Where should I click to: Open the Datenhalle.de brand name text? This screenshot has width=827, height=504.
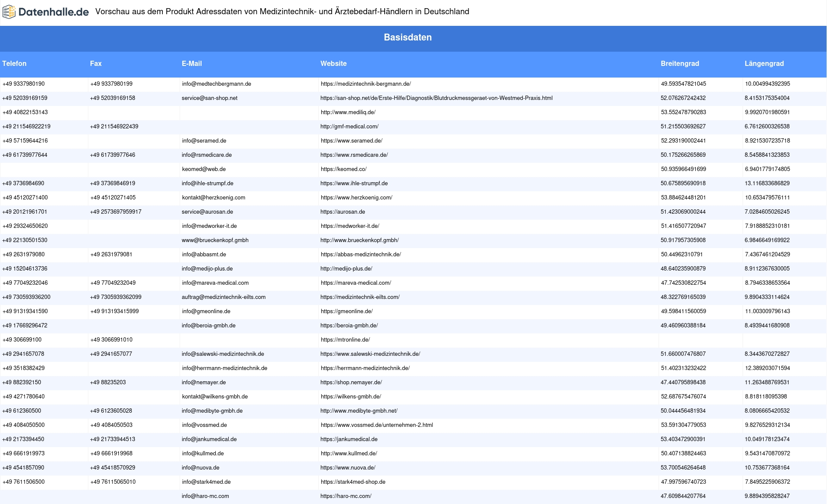(54, 12)
